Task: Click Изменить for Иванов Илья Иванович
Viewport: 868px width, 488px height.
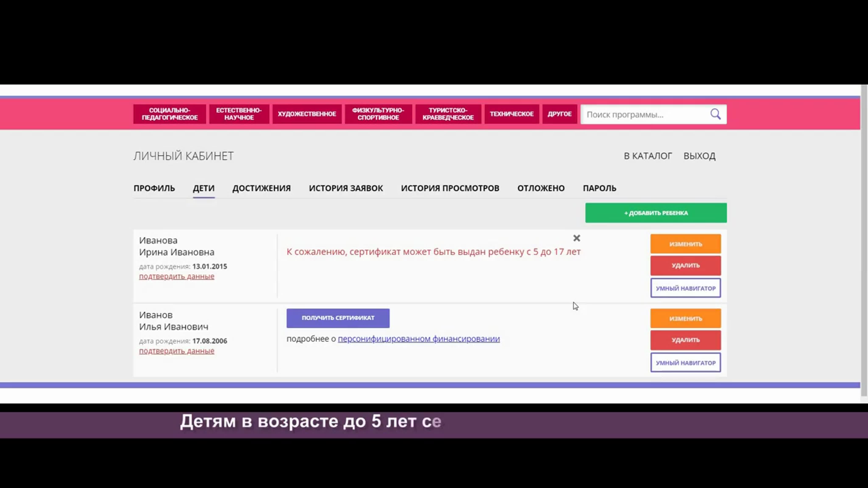Action: pos(685,318)
